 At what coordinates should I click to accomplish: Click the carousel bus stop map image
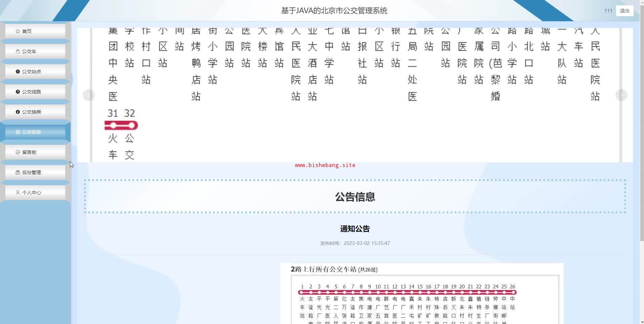tap(355, 95)
